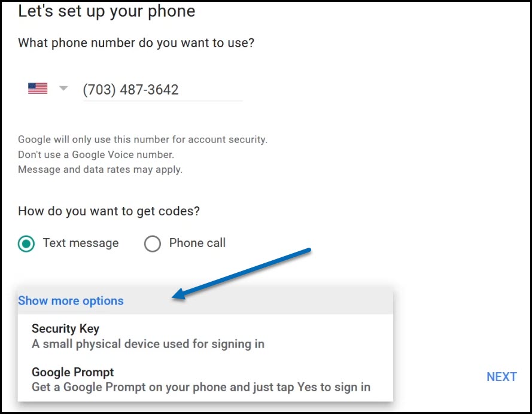Screen dimensions: 532x414
Task: Click the 'Don't use a Google Voice number' notice
Action: pos(96,154)
